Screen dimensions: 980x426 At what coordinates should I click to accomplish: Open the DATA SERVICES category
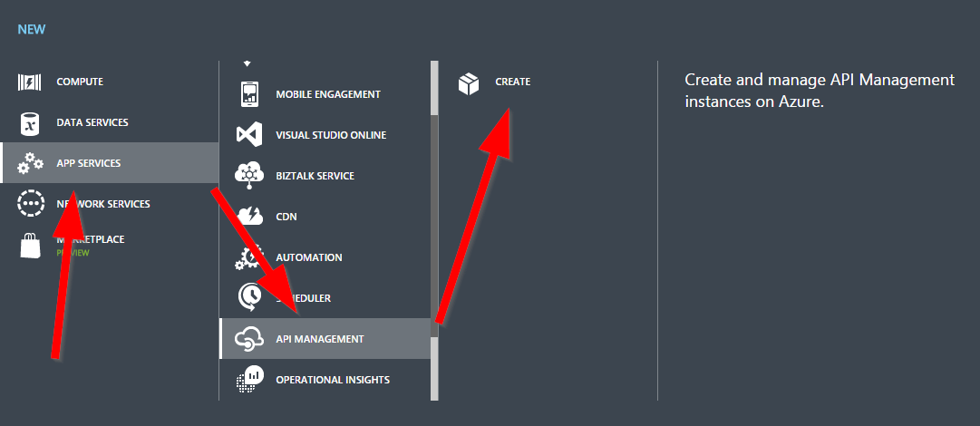[x=110, y=122]
